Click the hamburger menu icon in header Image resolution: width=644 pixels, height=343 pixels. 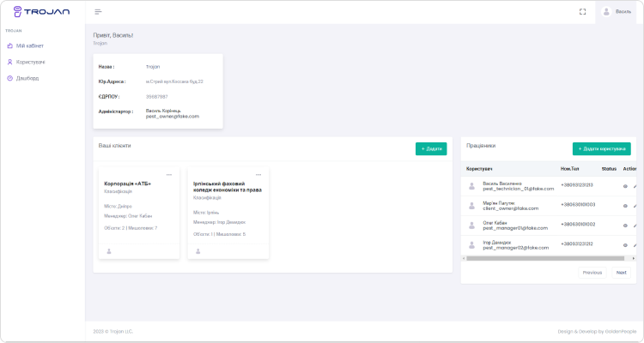pyautogui.click(x=98, y=12)
